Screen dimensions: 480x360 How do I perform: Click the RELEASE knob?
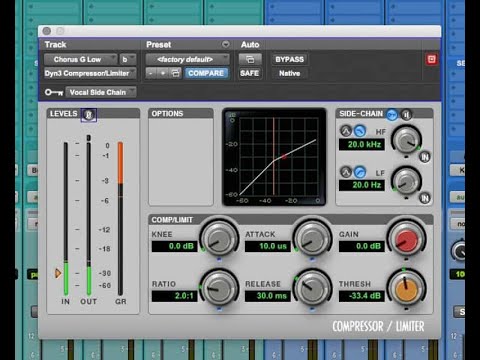(312, 288)
